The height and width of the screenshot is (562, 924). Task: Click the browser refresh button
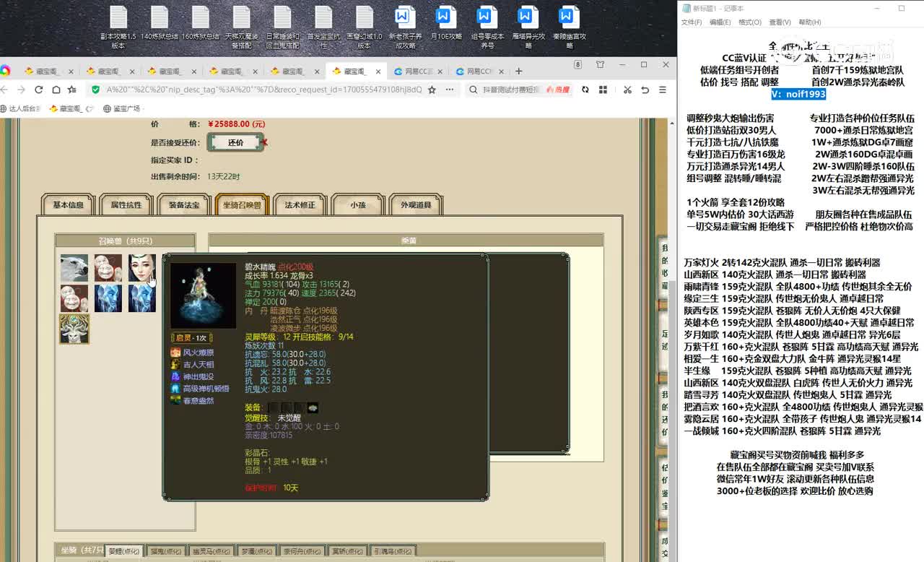pyautogui.click(x=38, y=90)
